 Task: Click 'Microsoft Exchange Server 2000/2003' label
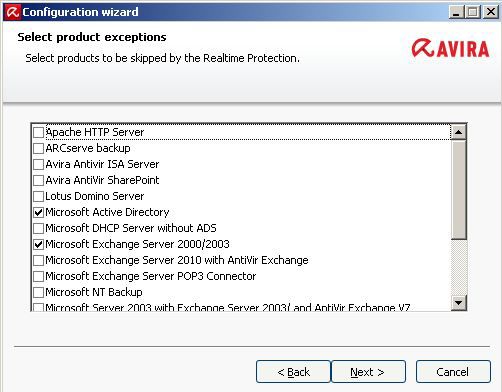point(137,244)
